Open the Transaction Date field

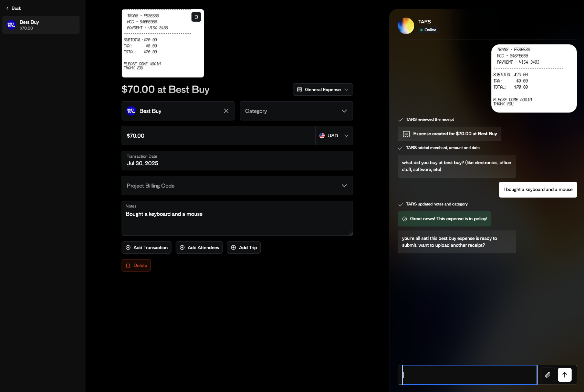click(x=237, y=160)
